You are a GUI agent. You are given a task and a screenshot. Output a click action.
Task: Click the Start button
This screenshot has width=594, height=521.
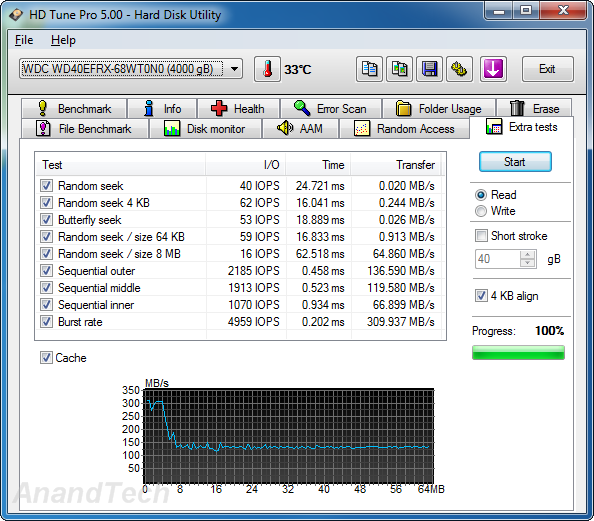pyautogui.click(x=515, y=162)
